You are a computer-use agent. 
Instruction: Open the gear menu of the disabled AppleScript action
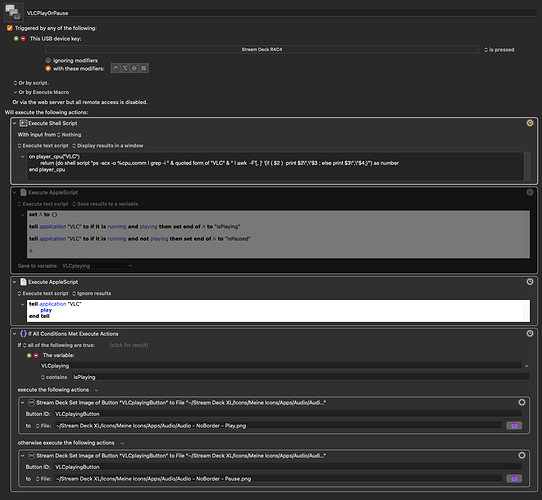530,192
